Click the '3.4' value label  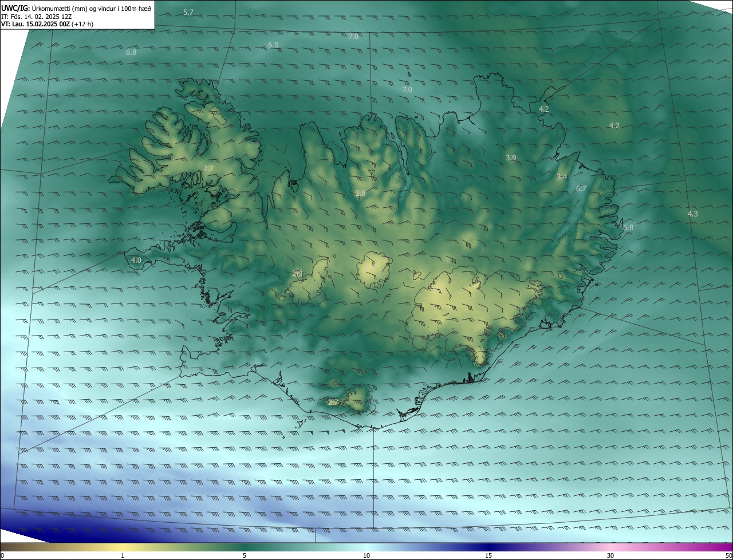tap(562, 177)
